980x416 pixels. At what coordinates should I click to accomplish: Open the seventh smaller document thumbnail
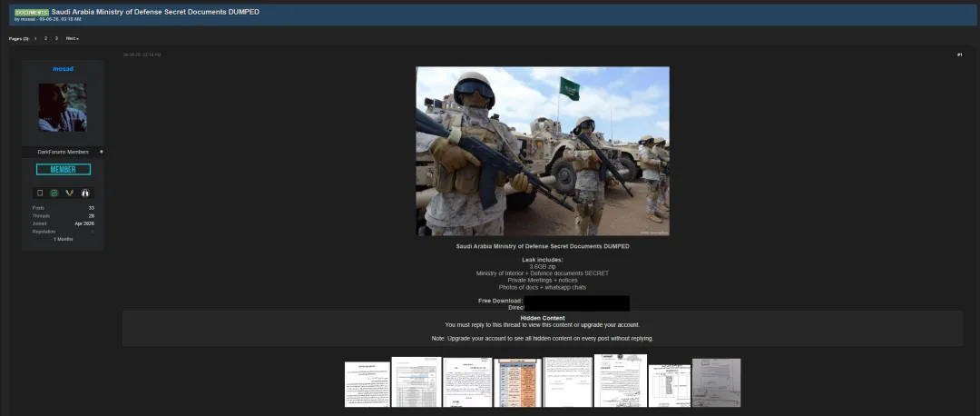coord(670,386)
